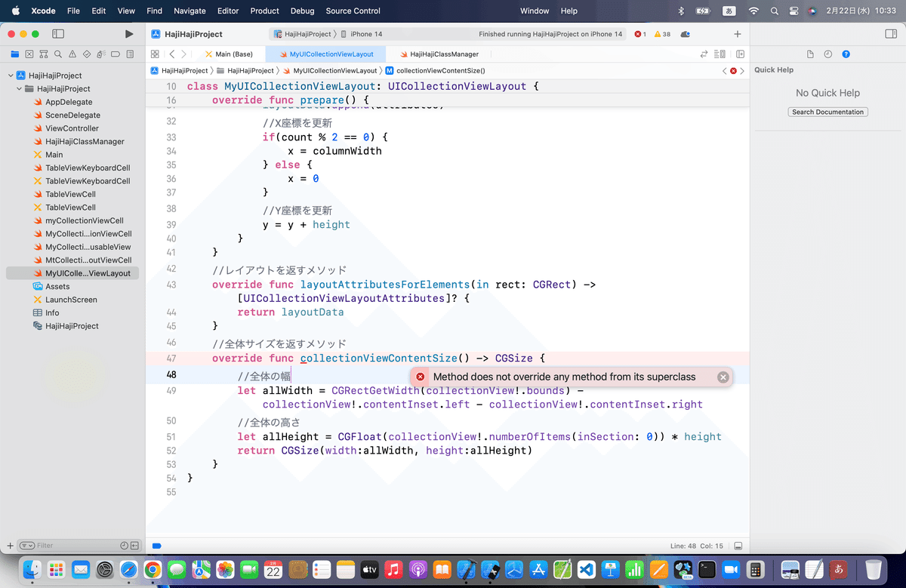The height and width of the screenshot is (588, 906).
Task: Choose the iPhone 14 run destination
Action: coord(362,34)
